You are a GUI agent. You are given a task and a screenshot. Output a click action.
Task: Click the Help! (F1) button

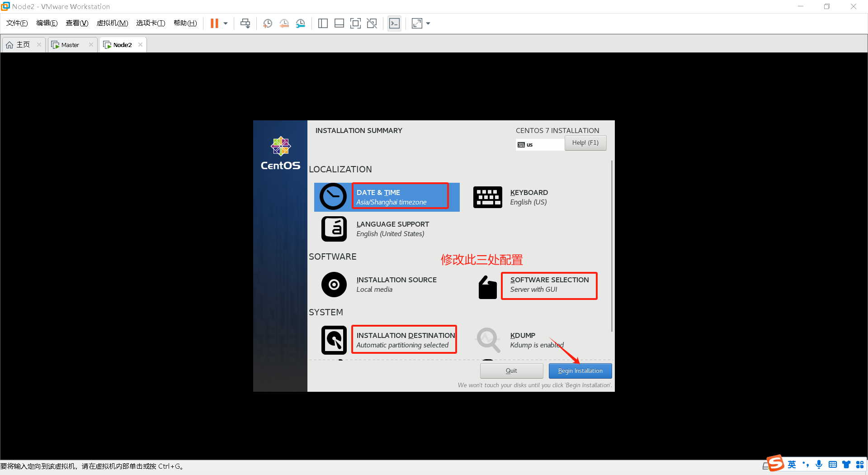pos(585,143)
